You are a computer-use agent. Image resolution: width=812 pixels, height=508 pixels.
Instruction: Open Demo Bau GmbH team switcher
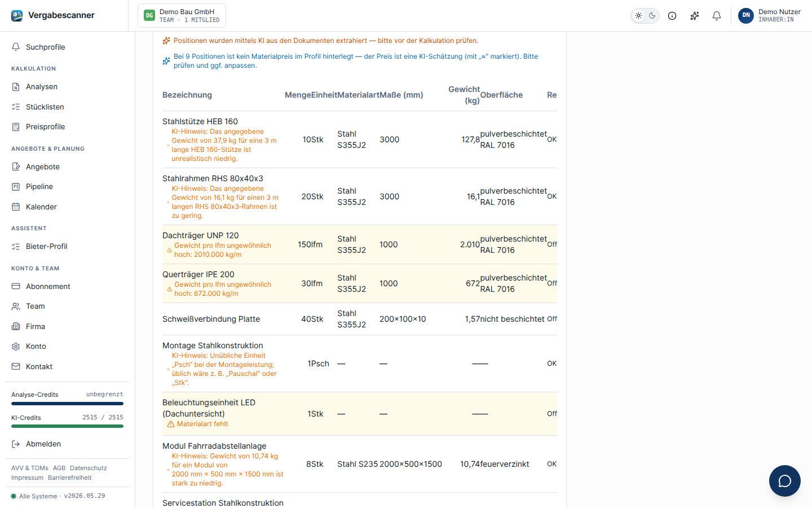pyautogui.click(x=182, y=15)
